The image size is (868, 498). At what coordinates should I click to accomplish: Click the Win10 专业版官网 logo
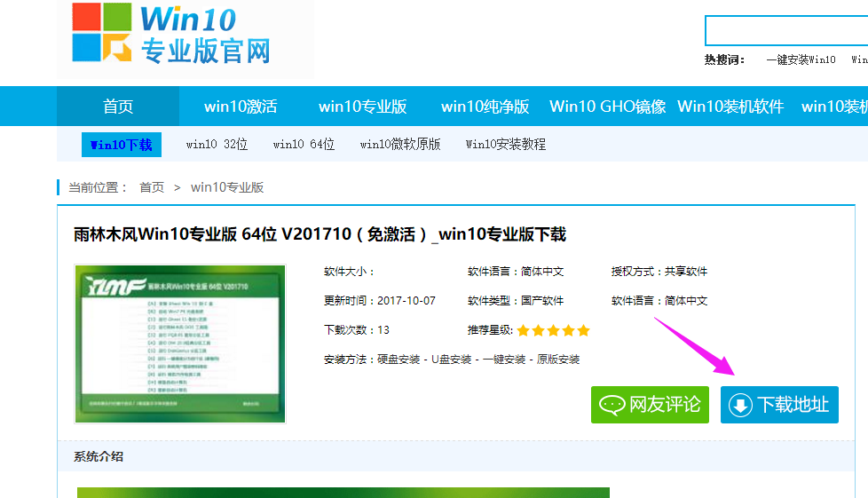point(173,36)
